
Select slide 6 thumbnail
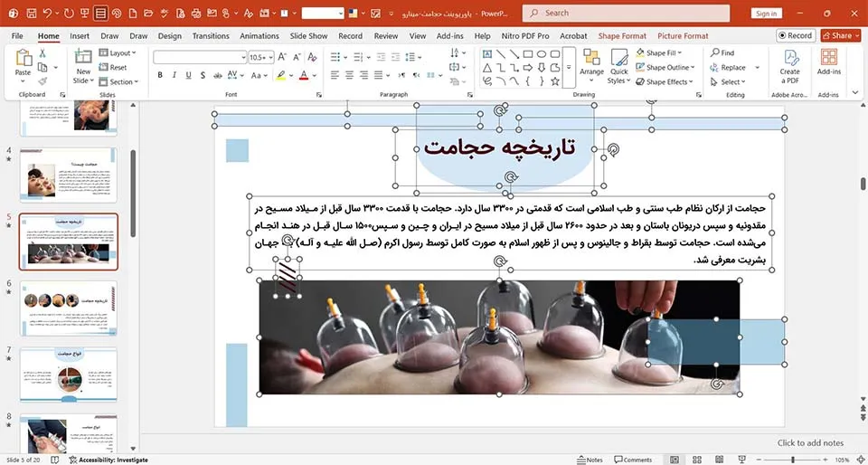(69, 308)
